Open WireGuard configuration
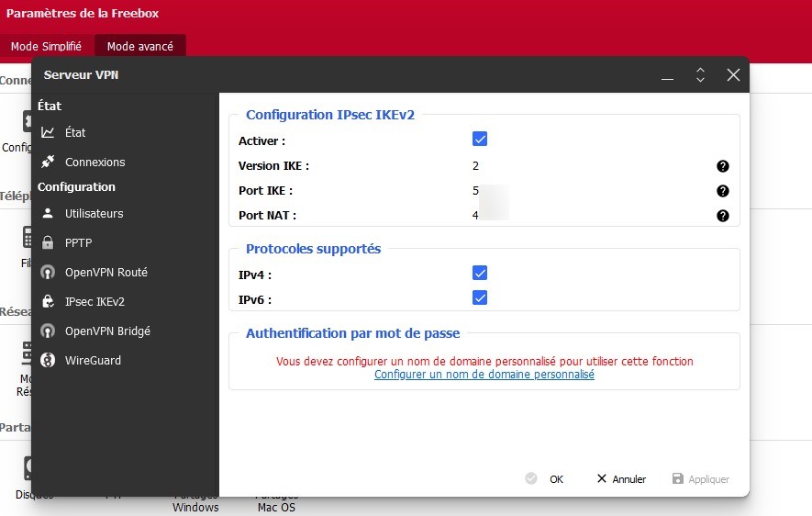The image size is (812, 516). click(x=125, y=361)
